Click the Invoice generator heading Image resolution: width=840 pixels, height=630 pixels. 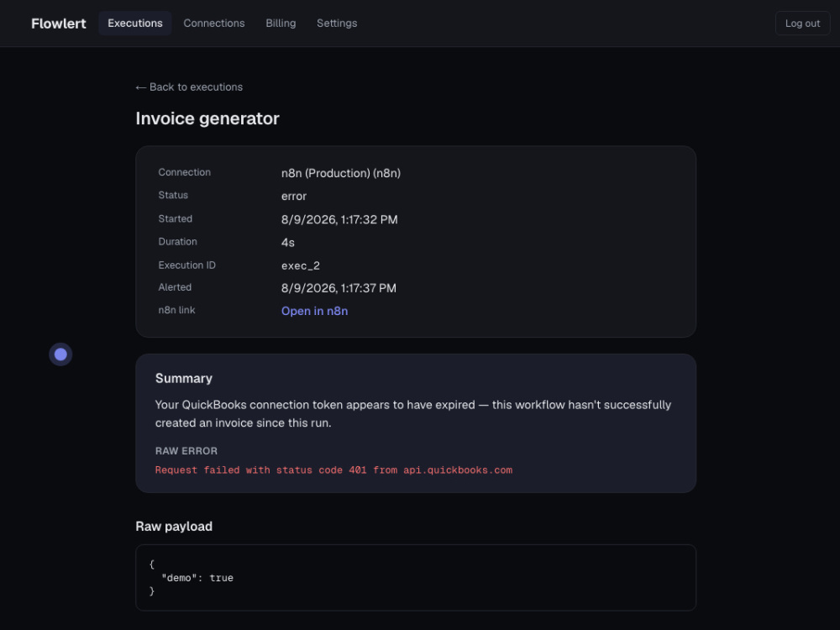[x=207, y=118]
